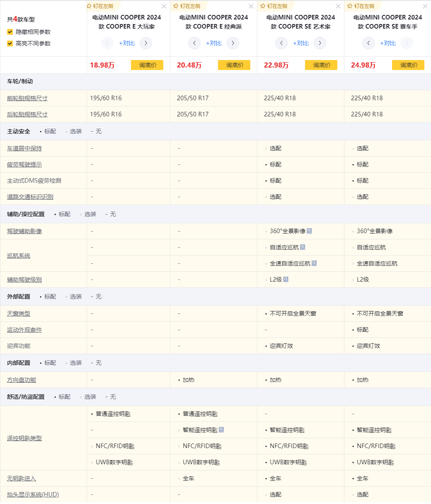Move COOPER E 大玩家 column right
Viewport: 431px width, 504px height.
pyautogui.click(x=146, y=43)
